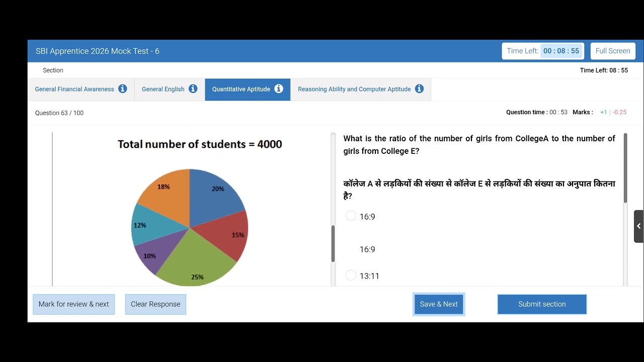Screen dimensions: 644x362
Task: Click Mark for review & next
Action: tap(73, 304)
